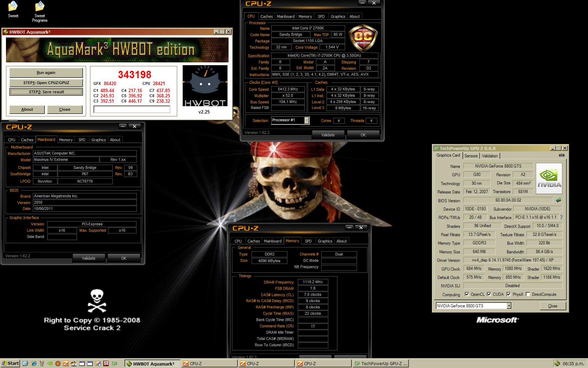This screenshot has height=368, width=588.
Task: Click the GPU-Z title bar icon
Action: tap(436, 148)
